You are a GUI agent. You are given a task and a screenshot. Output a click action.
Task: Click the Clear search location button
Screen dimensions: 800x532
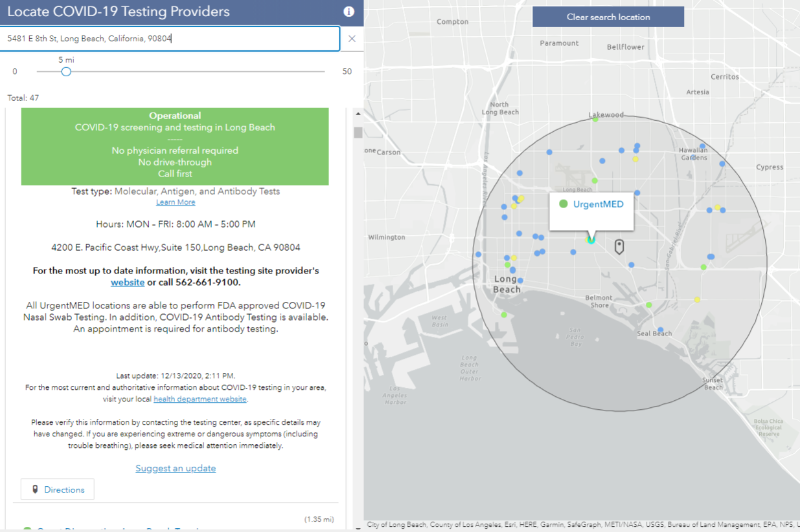click(x=608, y=17)
